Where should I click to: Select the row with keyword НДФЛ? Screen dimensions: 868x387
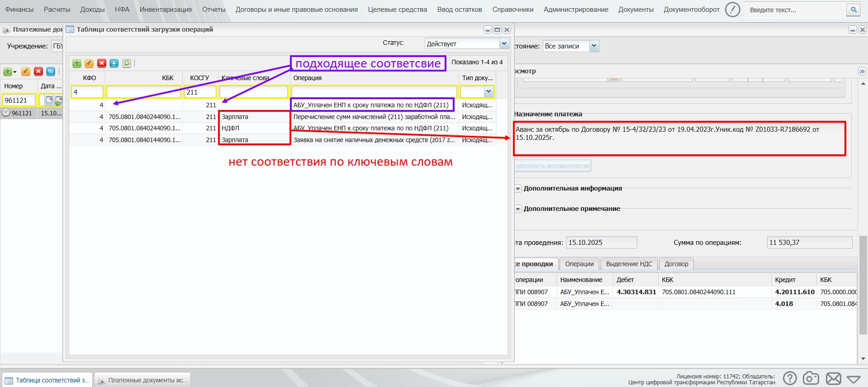[283, 128]
